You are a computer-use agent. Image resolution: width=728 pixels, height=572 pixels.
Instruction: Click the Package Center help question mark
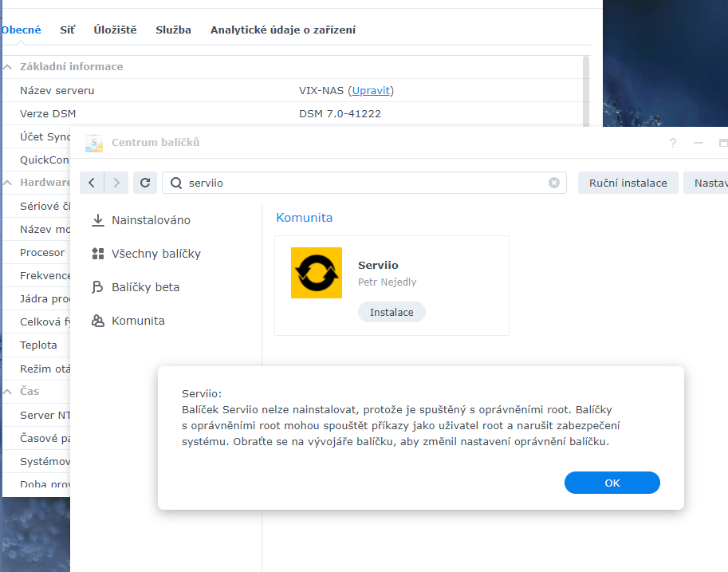pyautogui.click(x=673, y=143)
